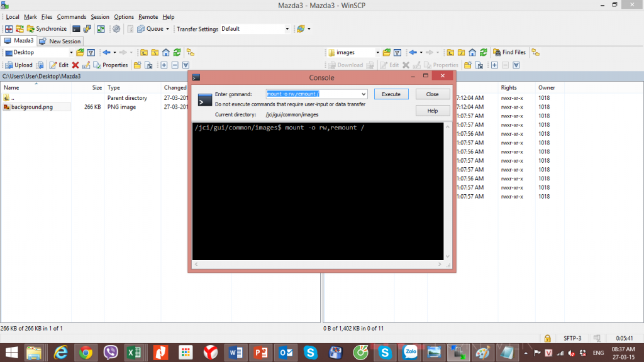Open local Properties
This screenshot has height=362, width=644.
point(111,65)
